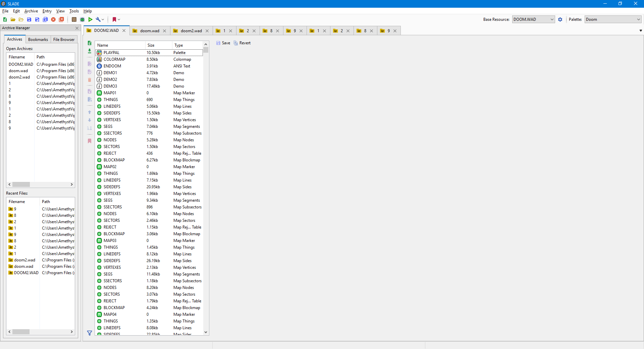Select DOOM2.WAD in the Recent Files list
Image resolution: width=644 pixels, height=349 pixels.
pos(41,273)
